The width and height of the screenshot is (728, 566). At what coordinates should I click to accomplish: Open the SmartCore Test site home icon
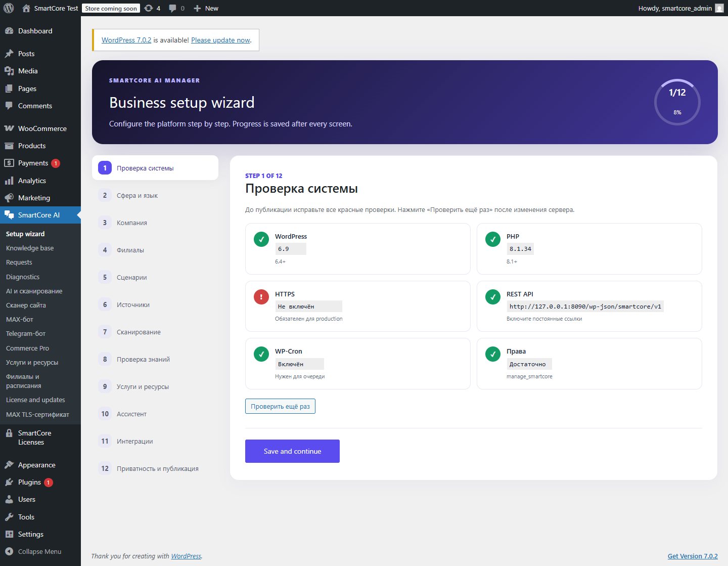click(x=26, y=8)
